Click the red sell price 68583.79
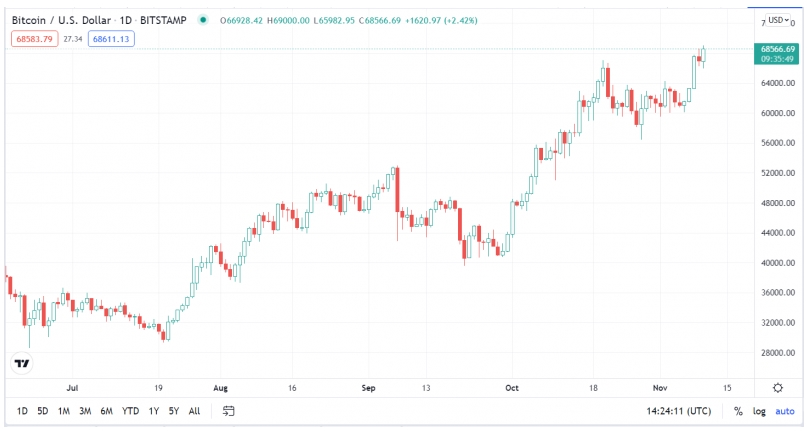 click(x=36, y=38)
